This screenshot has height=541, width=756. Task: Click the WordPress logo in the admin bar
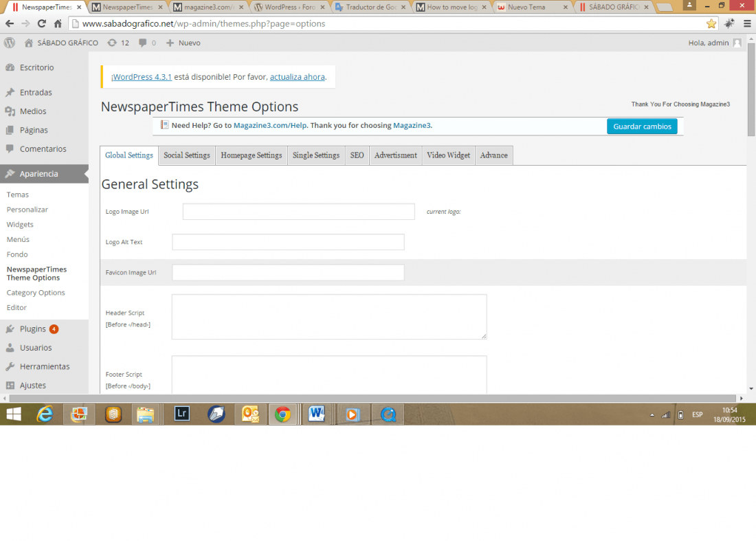(x=10, y=43)
